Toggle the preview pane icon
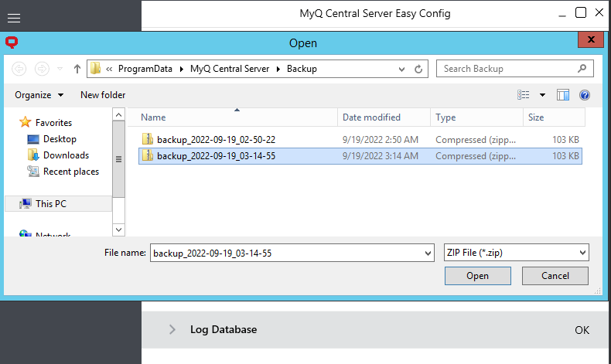 coord(563,95)
